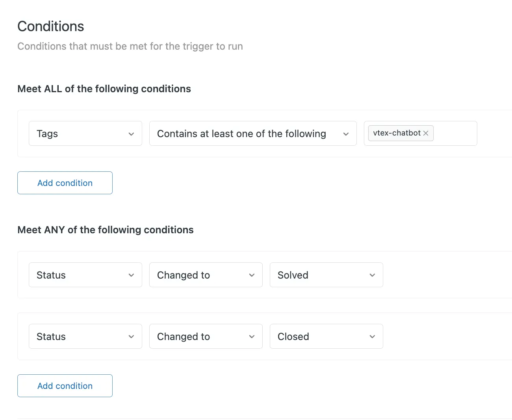Remove the vtex-chatbot tag with its X
The height and width of the screenshot is (420, 512).
[x=426, y=133]
